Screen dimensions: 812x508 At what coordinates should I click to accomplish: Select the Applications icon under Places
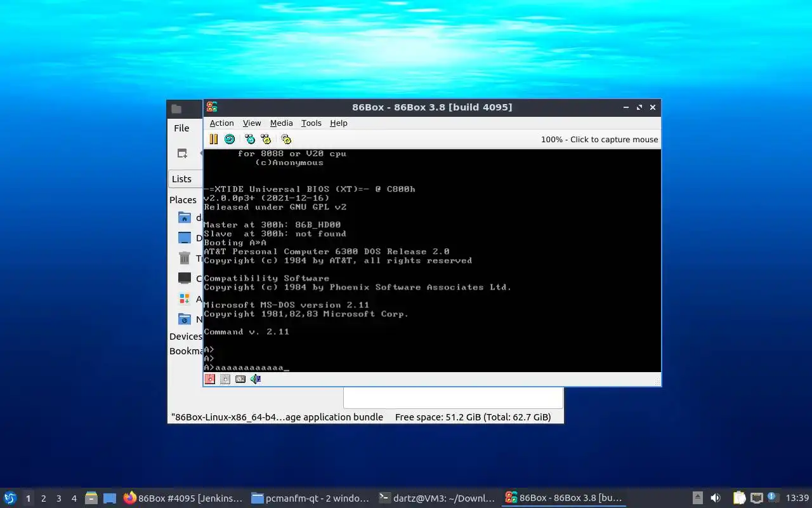coord(185,298)
